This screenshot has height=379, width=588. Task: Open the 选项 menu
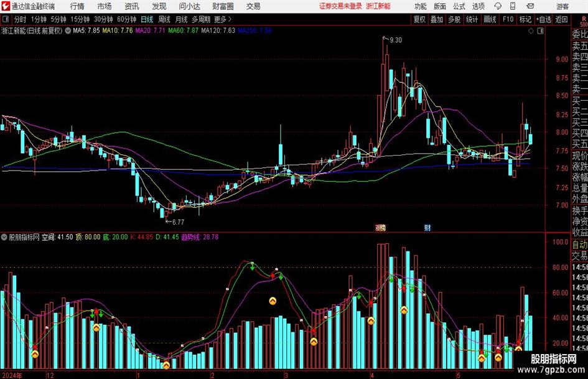click(478, 6)
